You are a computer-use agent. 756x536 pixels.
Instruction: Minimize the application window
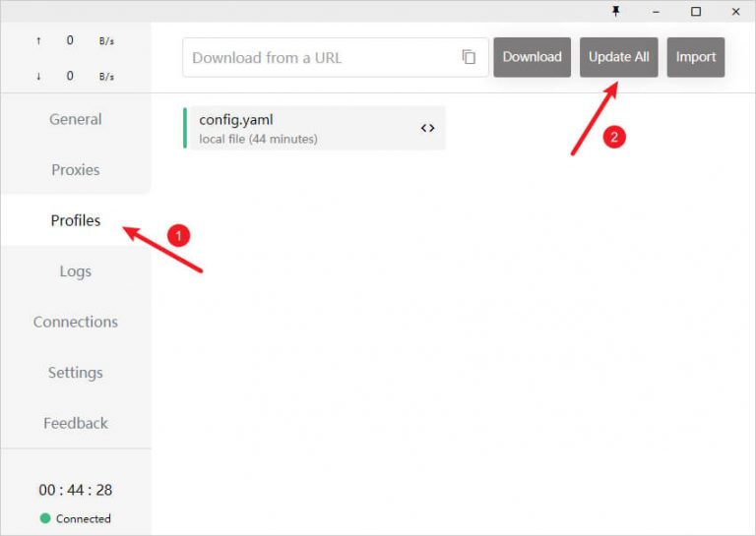(657, 11)
